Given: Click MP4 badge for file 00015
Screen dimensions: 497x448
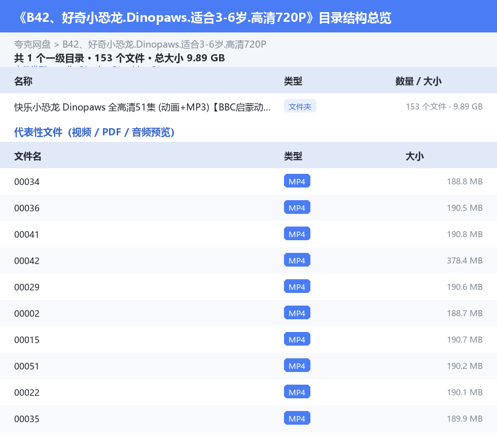Looking at the screenshot, I should (x=297, y=339).
